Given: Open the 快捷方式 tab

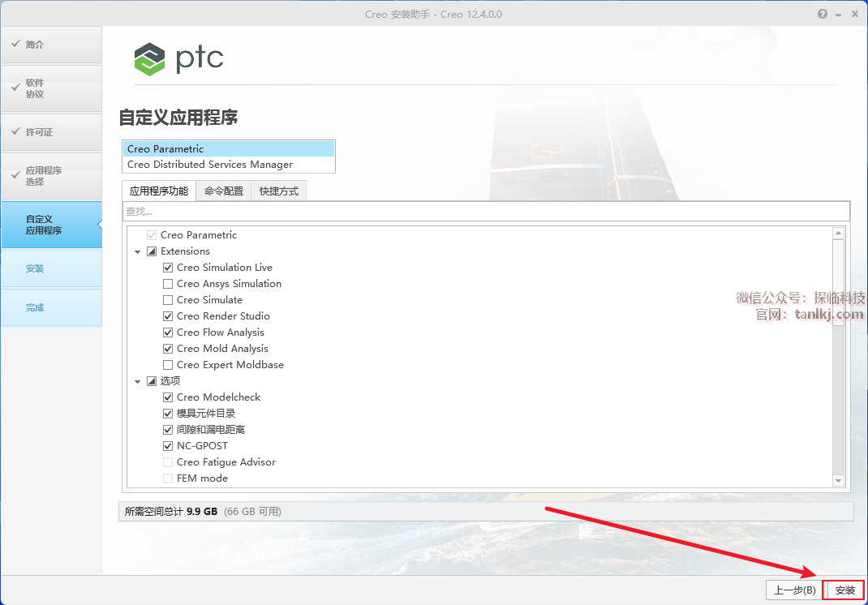Looking at the screenshot, I should [278, 191].
